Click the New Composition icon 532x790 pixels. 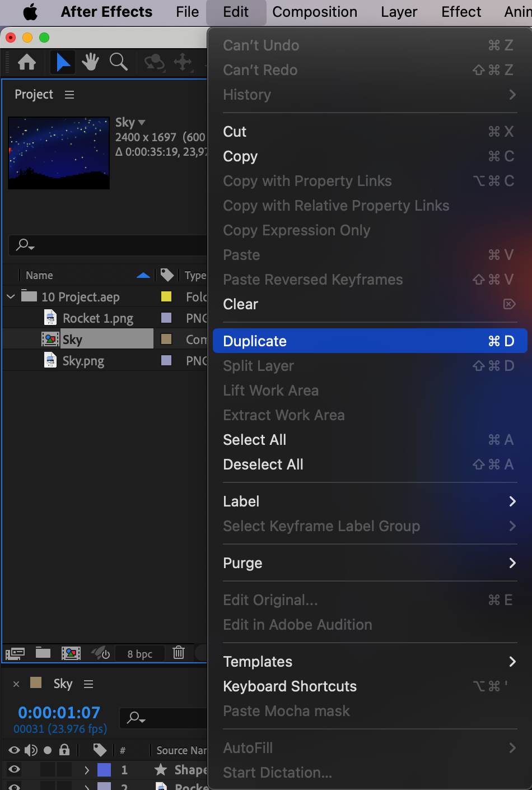coord(71,653)
